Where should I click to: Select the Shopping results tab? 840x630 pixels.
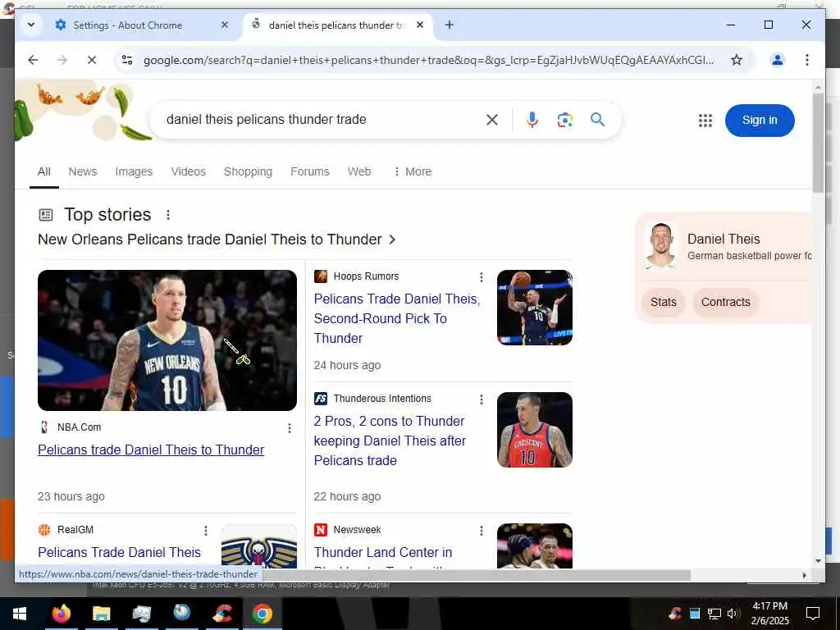pyautogui.click(x=248, y=171)
